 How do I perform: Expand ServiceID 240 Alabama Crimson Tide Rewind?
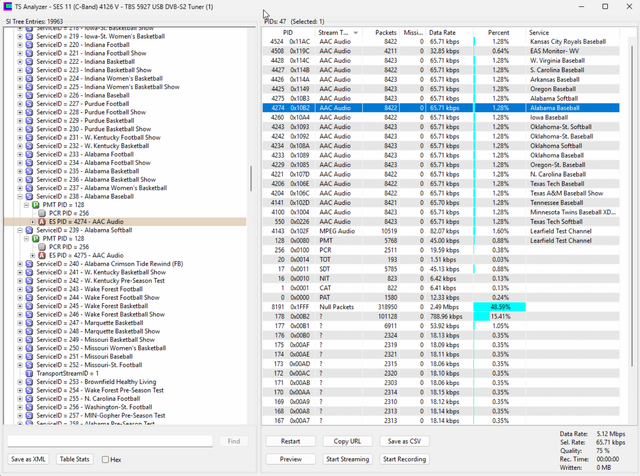click(x=20, y=264)
